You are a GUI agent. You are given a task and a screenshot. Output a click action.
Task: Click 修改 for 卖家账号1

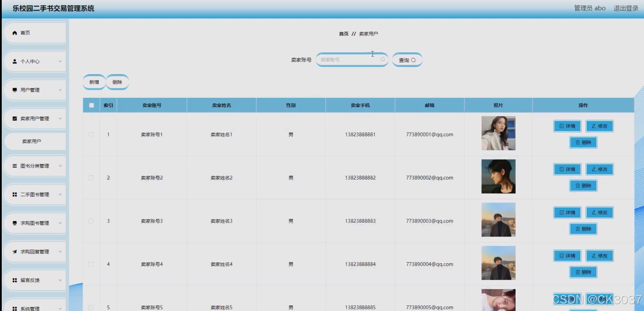[x=600, y=126]
